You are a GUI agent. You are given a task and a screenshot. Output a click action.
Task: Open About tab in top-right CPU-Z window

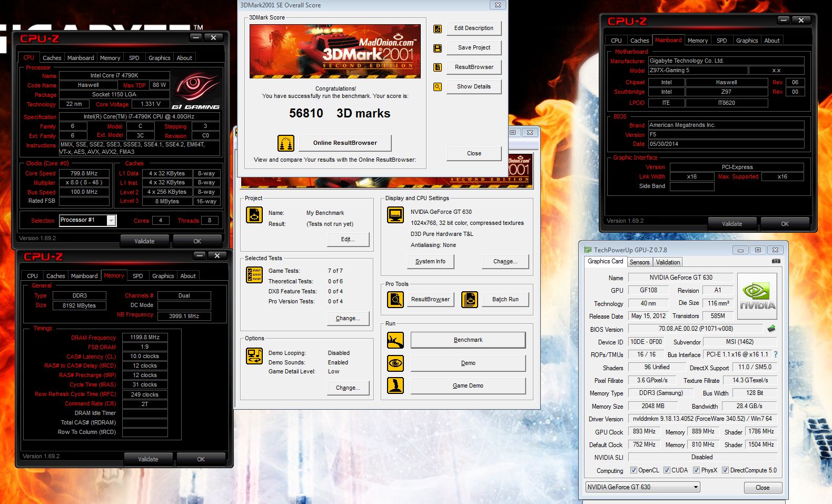pyautogui.click(x=772, y=41)
